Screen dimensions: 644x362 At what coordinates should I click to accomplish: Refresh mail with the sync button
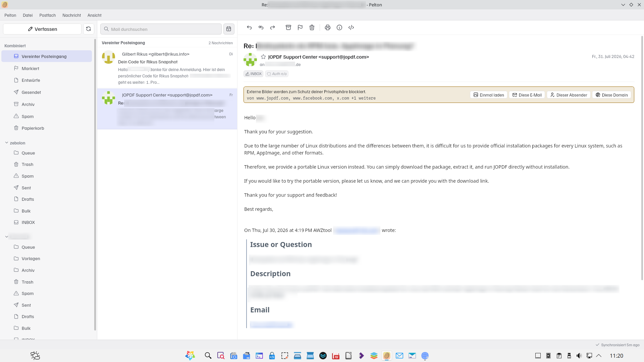tap(89, 29)
